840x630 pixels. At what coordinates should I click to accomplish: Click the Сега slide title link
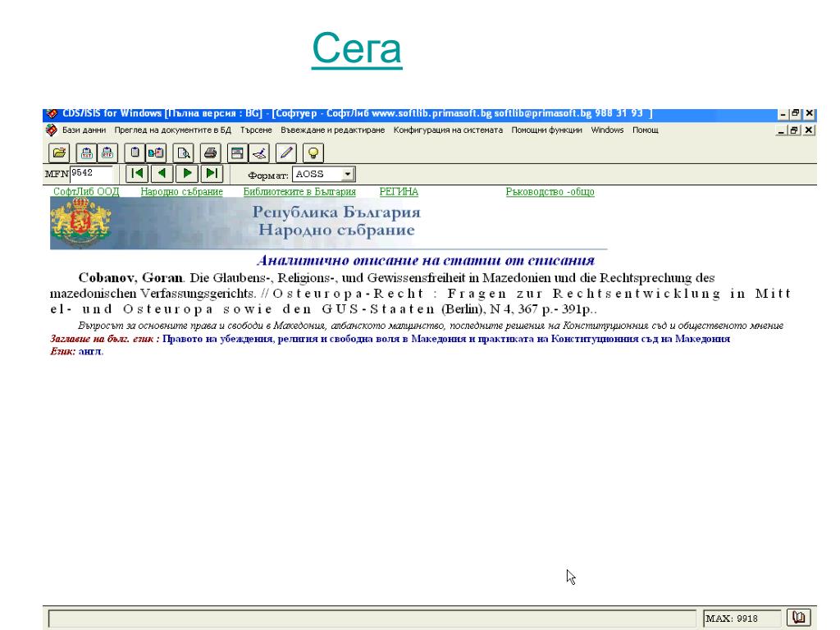(x=357, y=48)
